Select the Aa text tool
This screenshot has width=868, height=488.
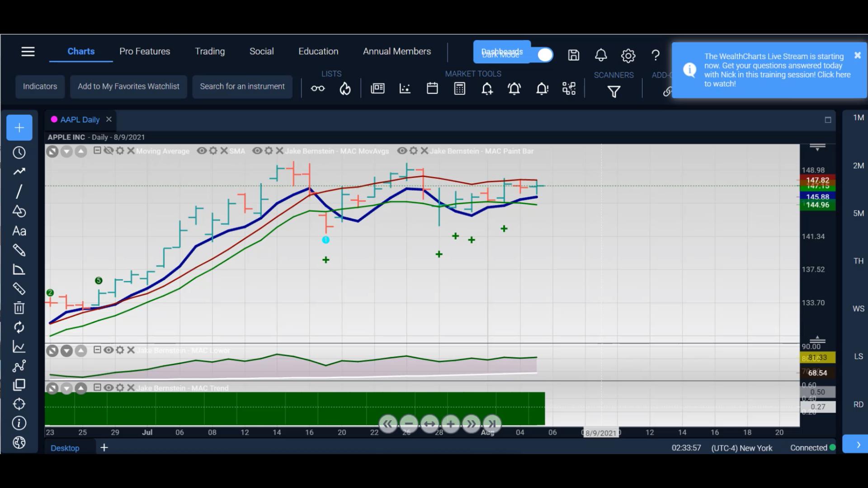click(19, 231)
